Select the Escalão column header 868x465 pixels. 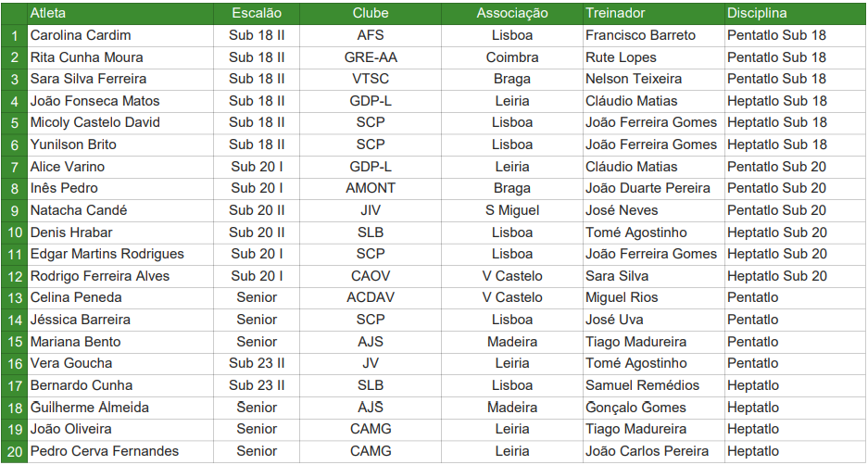(257, 13)
